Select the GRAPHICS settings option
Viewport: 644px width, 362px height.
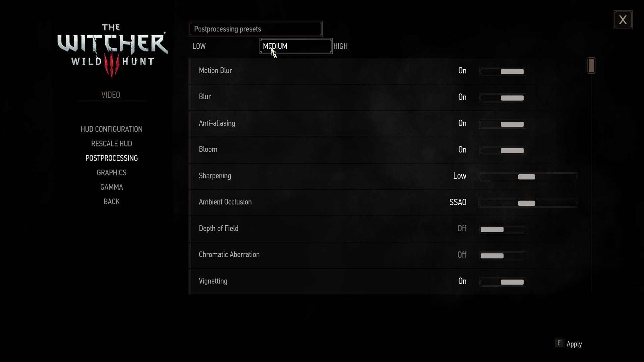click(x=112, y=172)
